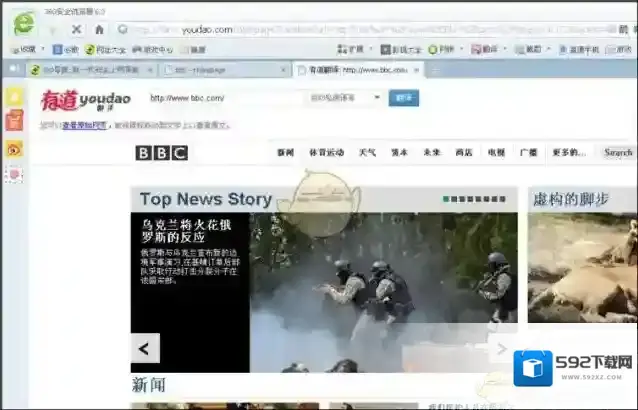Click the BBC Search field
The width and height of the screenshot is (638, 410).
coord(618,153)
